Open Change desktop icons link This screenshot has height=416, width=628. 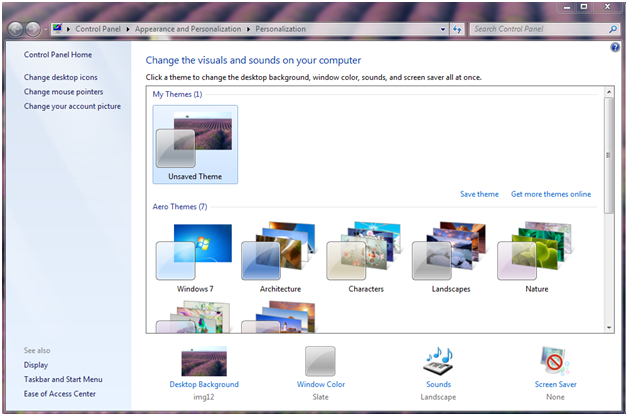point(60,77)
